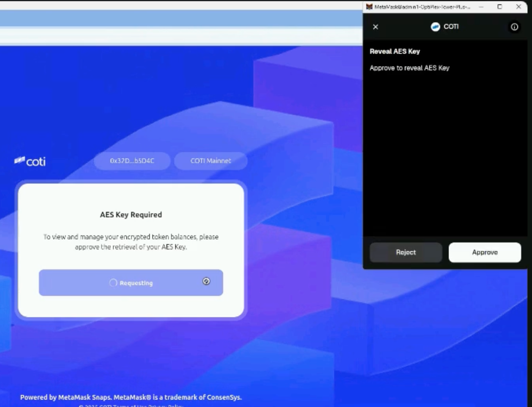Open snap info via the circled i icon

tap(514, 27)
